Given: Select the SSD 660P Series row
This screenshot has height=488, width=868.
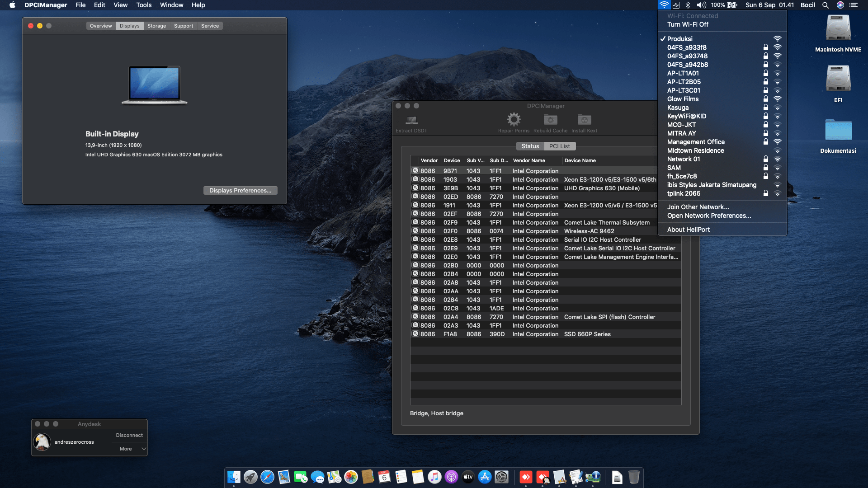Looking at the screenshot, I should click(546, 334).
